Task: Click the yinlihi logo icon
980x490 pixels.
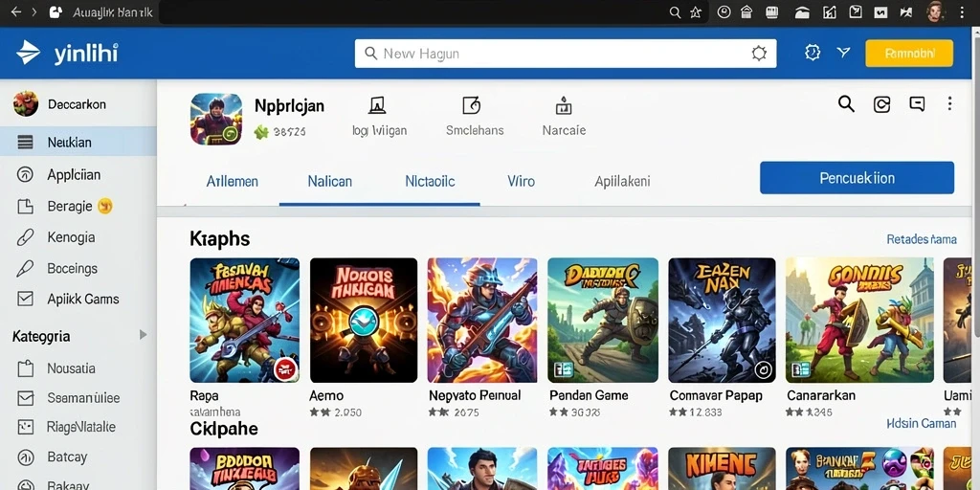Action: pyautogui.click(x=28, y=54)
